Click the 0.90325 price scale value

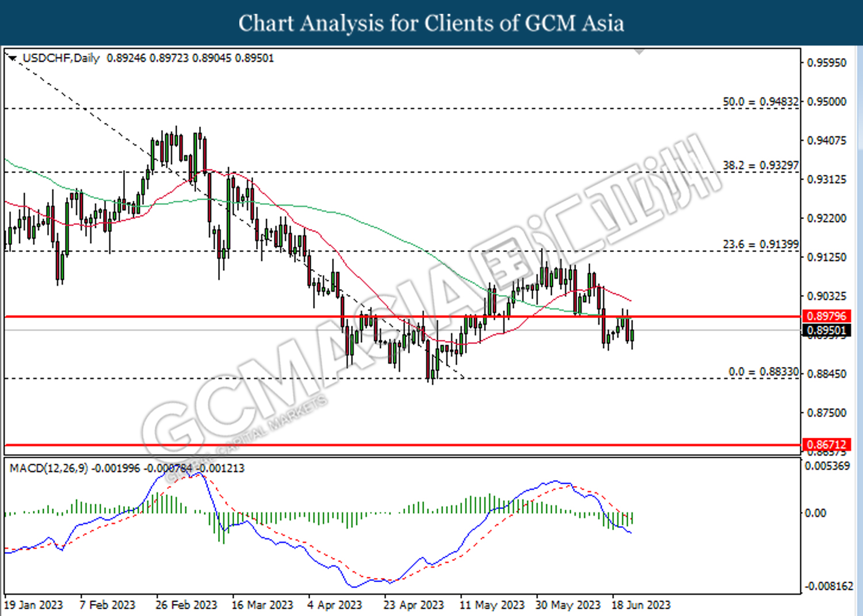[x=827, y=296]
